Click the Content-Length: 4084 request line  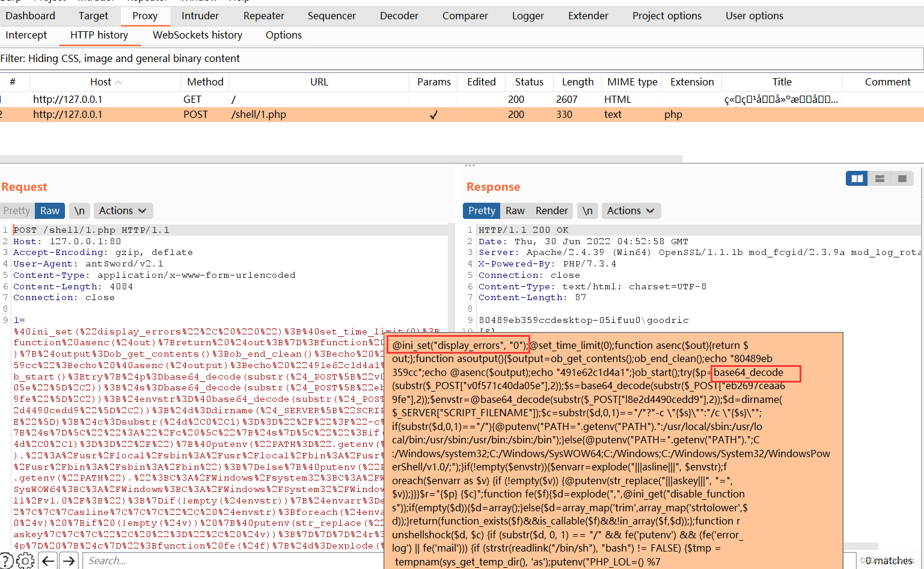pyautogui.click(x=73, y=286)
